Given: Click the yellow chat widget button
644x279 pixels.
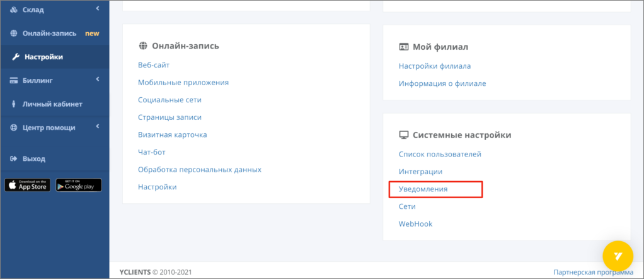Looking at the screenshot, I should pos(618,256).
